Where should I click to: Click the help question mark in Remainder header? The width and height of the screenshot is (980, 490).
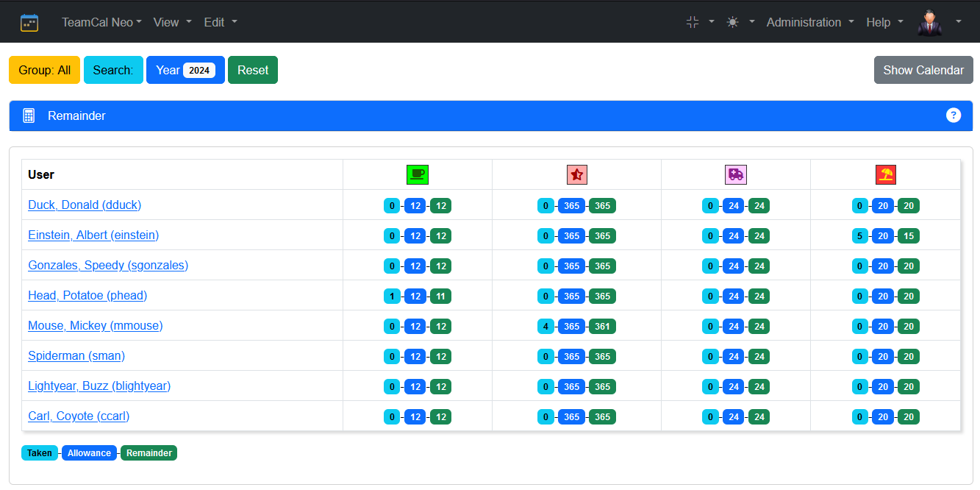953,116
